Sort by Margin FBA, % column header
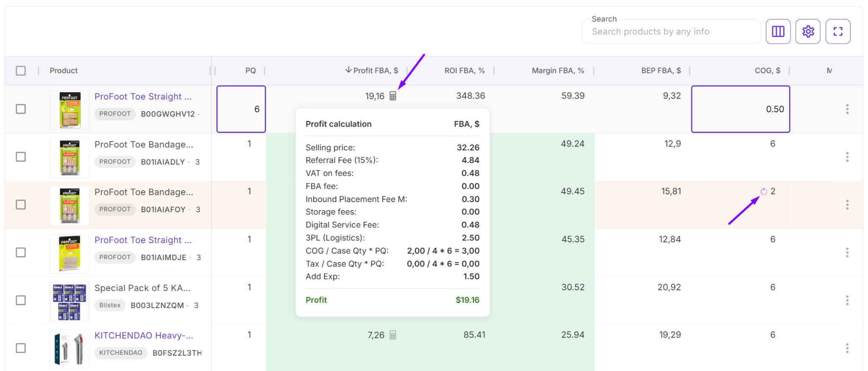 pyautogui.click(x=558, y=71)
